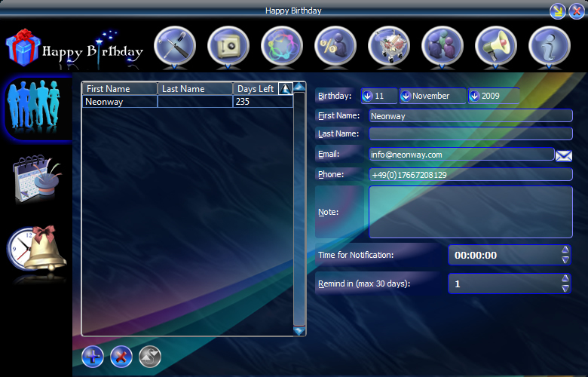Click the blue plus add person button
The height and width of the screenshot is (377, 588).
coord(93,357)
